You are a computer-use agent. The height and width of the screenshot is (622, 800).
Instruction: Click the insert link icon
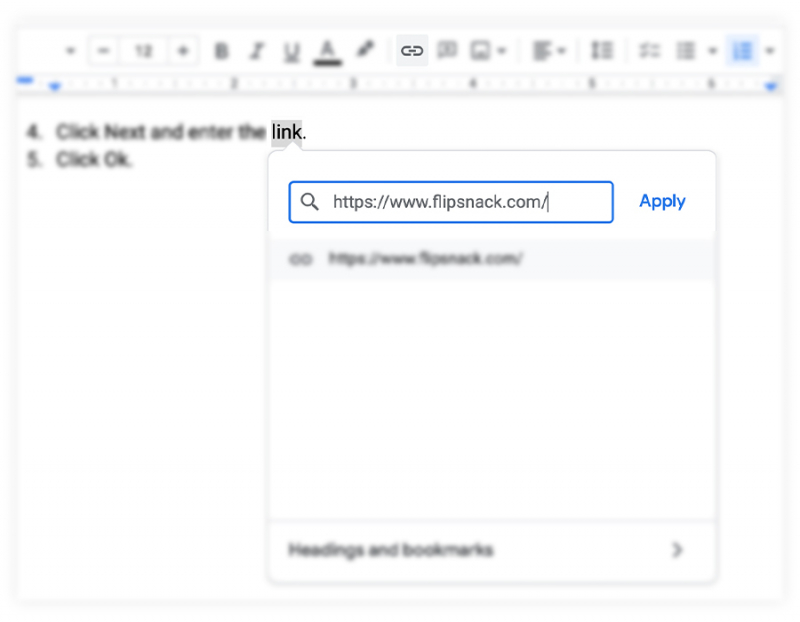(x=411, y=51)
